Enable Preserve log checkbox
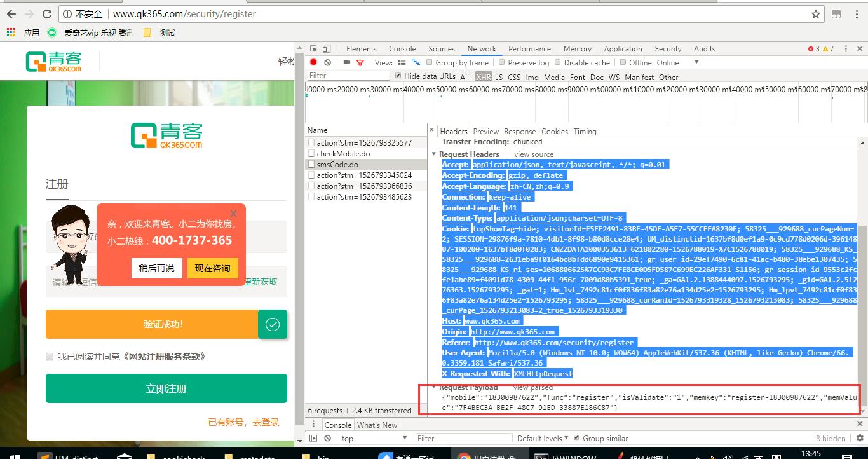Viewport: 868px width, 459px height. pyautogui.click(x=502, y=62)
